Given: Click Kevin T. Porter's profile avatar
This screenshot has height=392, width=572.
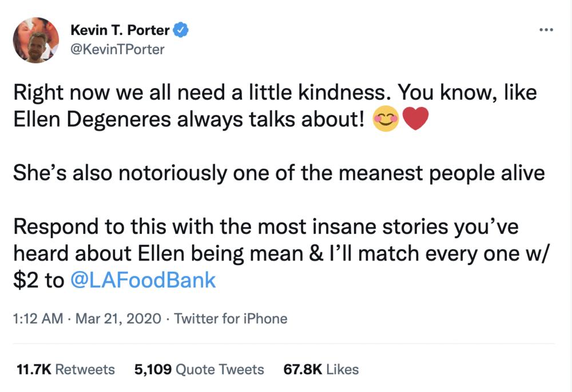Looking at the screenshot, I should pyautogui.click(x=37, y=39).
